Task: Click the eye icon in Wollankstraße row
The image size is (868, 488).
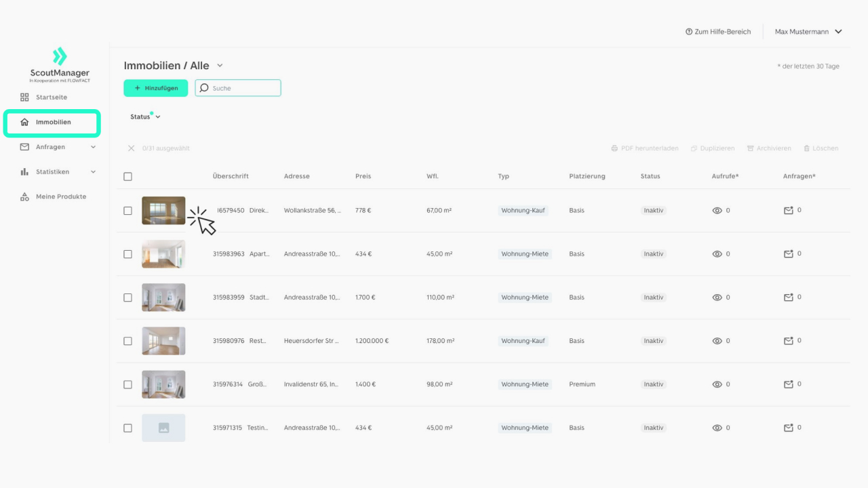Action: click(717, 211)
